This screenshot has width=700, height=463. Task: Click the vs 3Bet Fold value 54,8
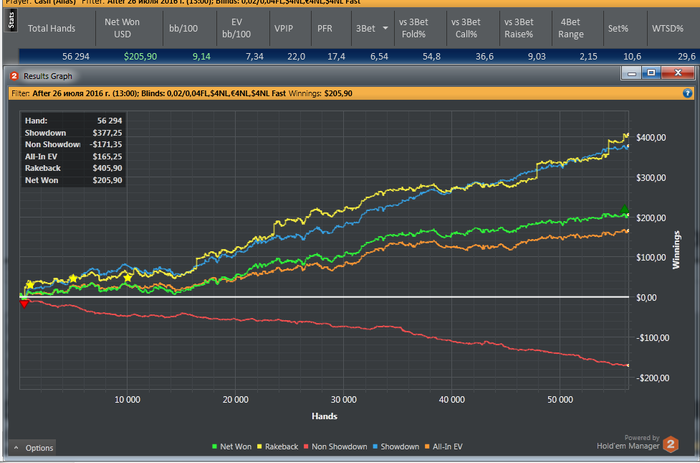[x=432, y=57]
